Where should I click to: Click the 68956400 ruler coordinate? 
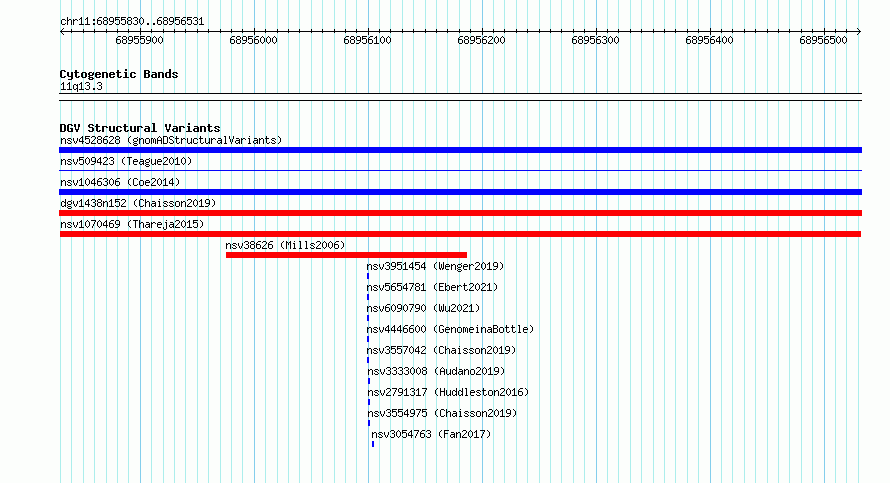point(710,40)
